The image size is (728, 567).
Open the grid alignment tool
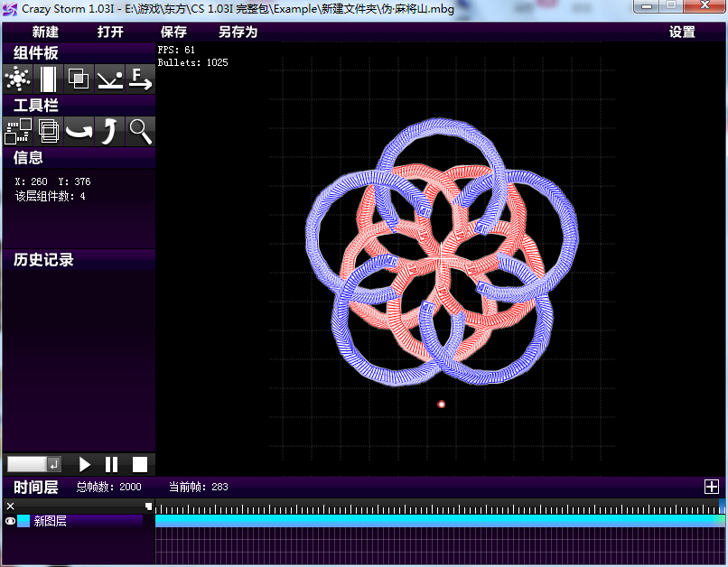pos(18,131)
